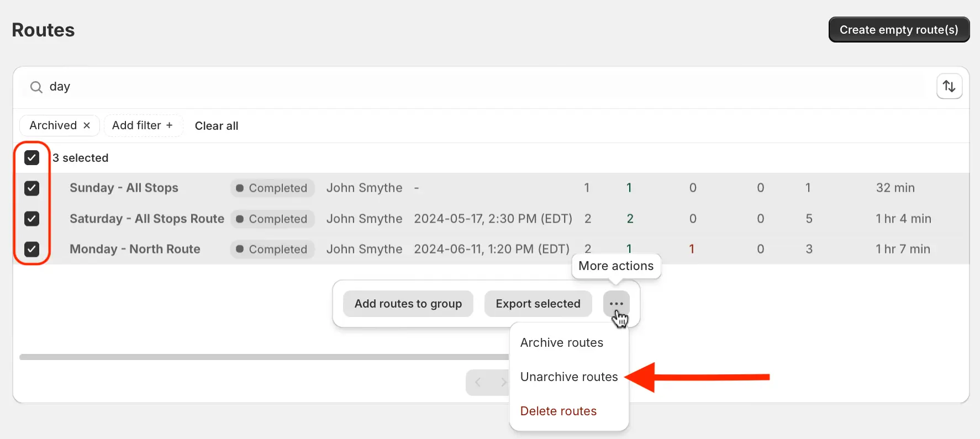
Task: Choose Unarchive routes from the menu
Action: [x=569, y=377]
